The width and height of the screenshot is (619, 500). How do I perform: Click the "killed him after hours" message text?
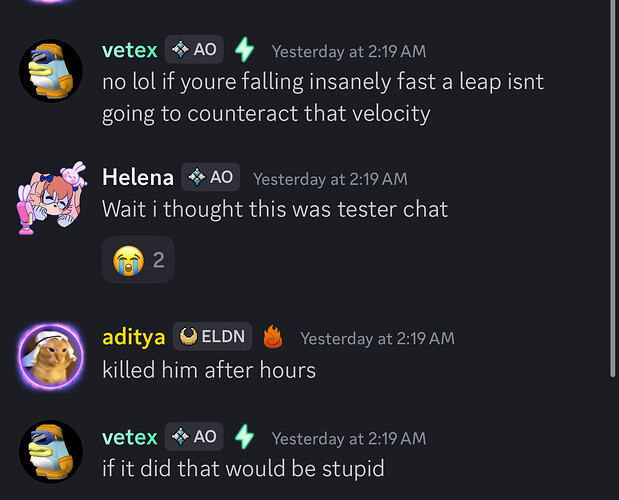209,370
